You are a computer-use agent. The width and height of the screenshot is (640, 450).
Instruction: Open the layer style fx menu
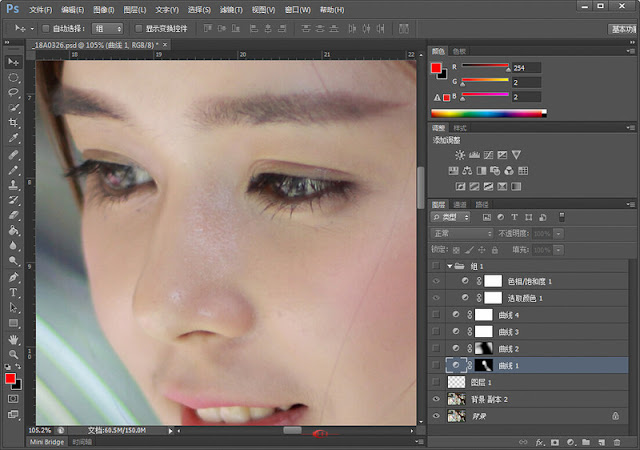point(540,442)
